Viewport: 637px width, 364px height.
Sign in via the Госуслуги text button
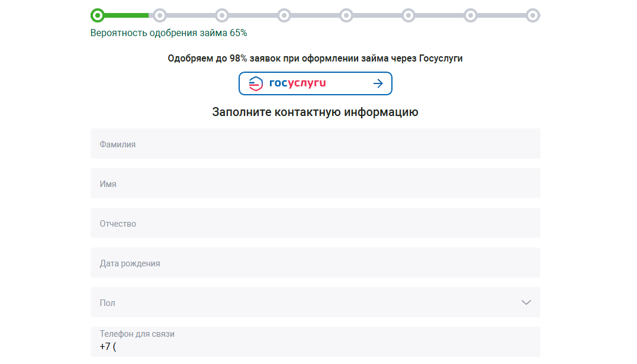297,83
